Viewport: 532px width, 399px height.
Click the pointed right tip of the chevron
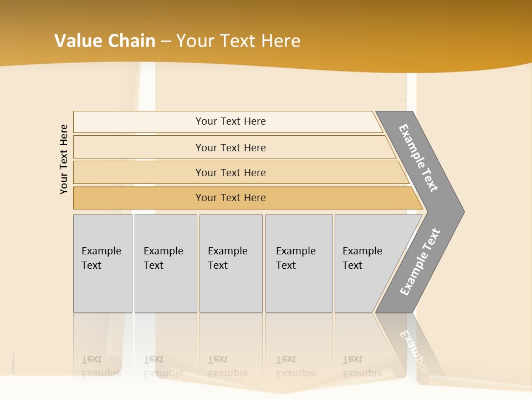(x=460, y=211)
